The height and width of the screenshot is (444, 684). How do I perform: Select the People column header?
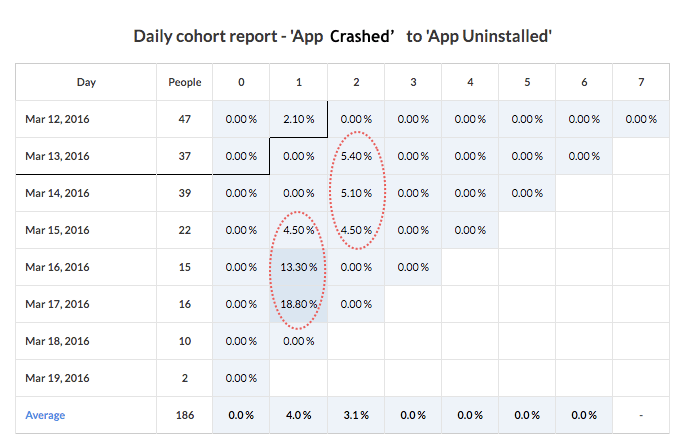pos(185,82)
